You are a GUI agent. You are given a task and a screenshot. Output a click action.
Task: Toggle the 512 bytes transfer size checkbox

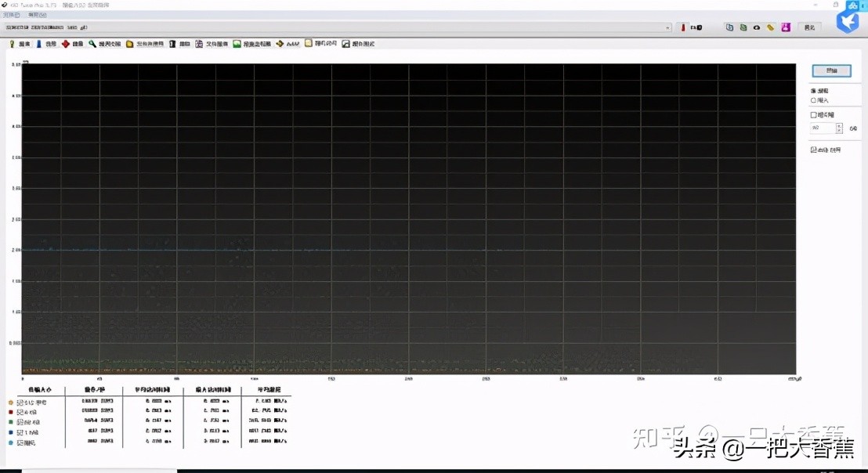pyautogui.click(x=20, y=403)
